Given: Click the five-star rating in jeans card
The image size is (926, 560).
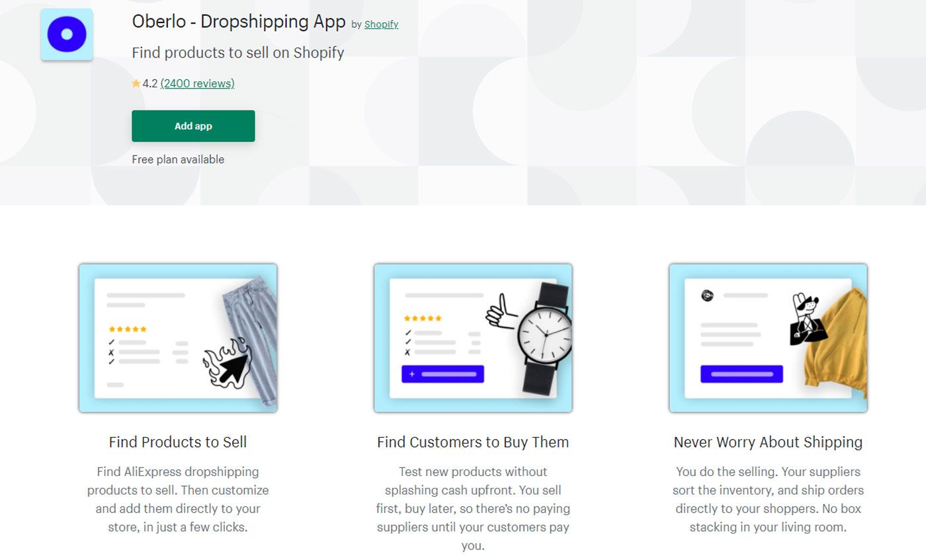Looking at the screenshot, I should tap(128, 329).
